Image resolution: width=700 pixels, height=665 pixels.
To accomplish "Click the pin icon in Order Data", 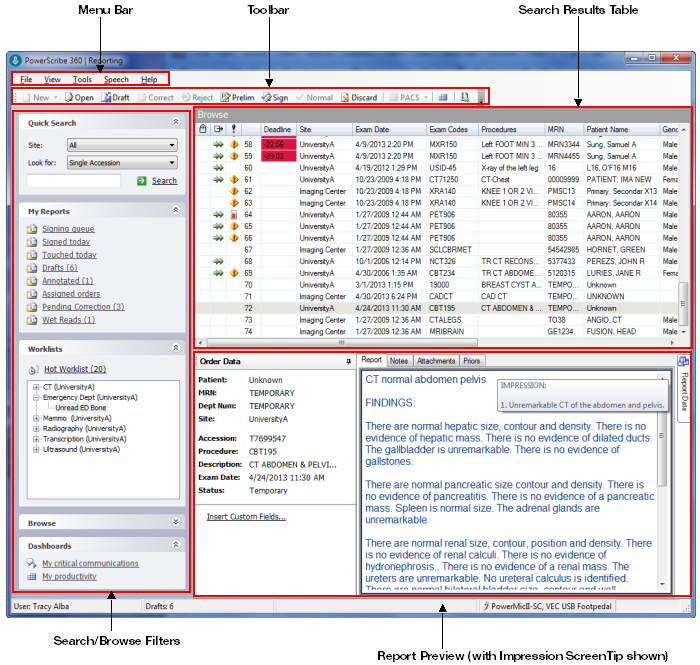I will [x=349, y=362].
